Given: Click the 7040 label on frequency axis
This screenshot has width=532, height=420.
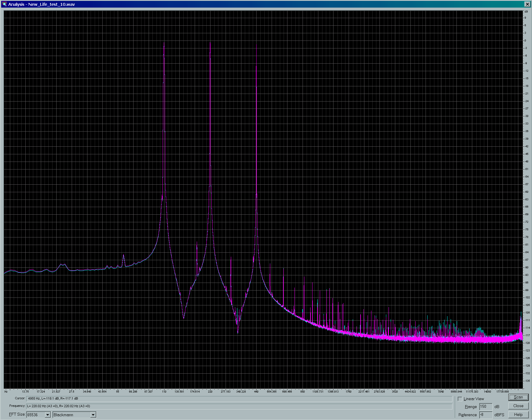Looking at the screenshot, I should 441,391.
